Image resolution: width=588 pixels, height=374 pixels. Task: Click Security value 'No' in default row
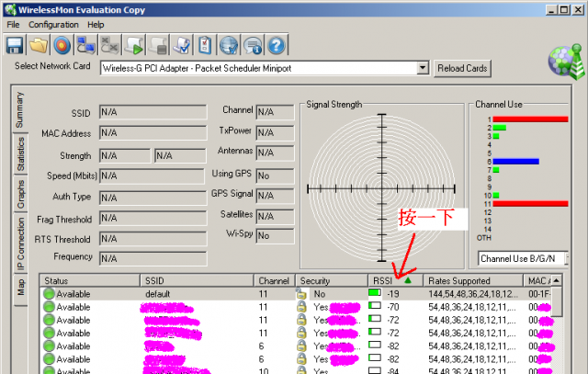coord(320,294)
